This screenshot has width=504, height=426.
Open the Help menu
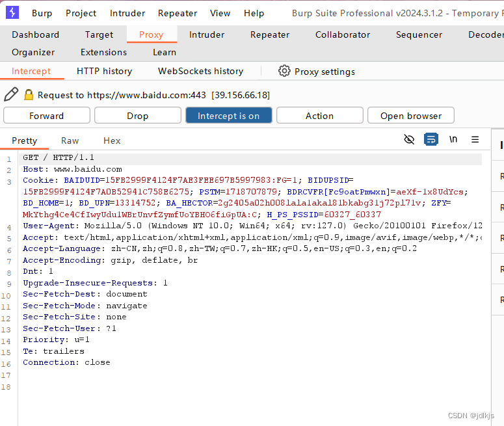(x=254, y=13)
